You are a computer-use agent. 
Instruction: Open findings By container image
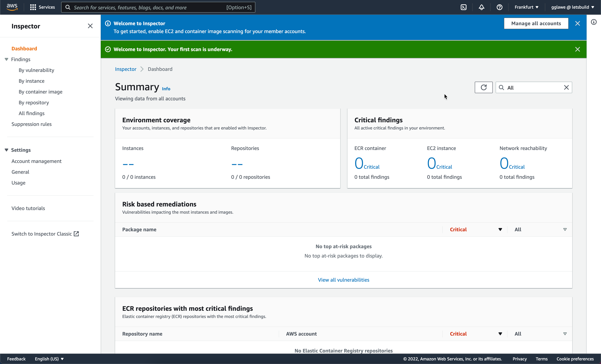point(40,92)
